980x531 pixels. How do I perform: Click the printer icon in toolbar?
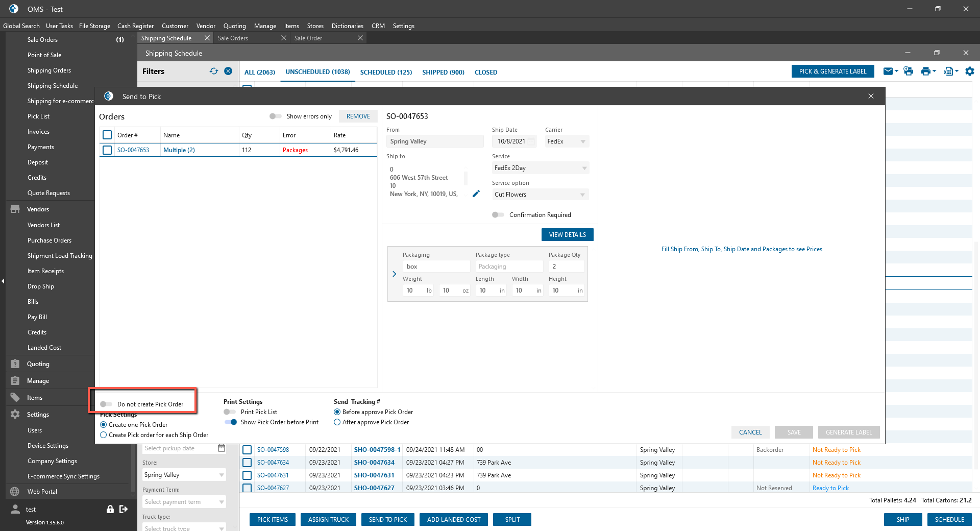click(x=925, y=71)
